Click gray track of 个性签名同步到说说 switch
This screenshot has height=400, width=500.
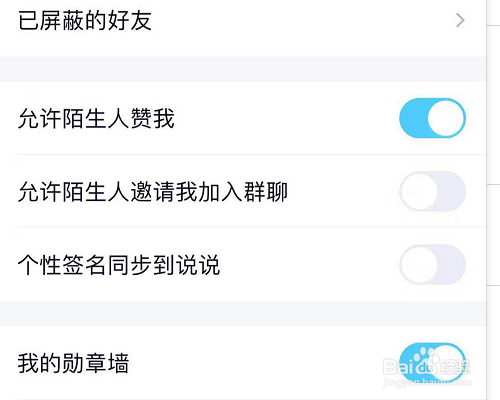452,264
